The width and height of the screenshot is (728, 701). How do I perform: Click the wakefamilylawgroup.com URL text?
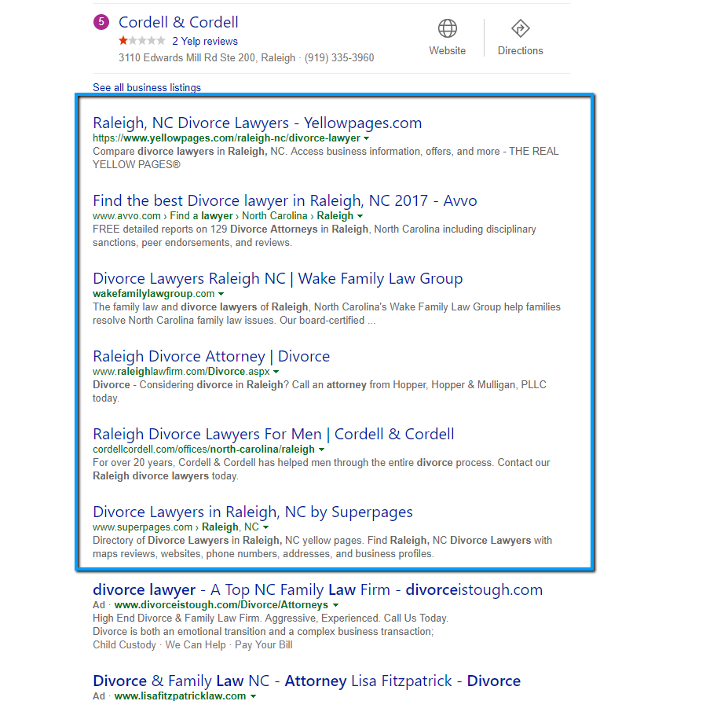pyautogui.click(x=154, y=294)
